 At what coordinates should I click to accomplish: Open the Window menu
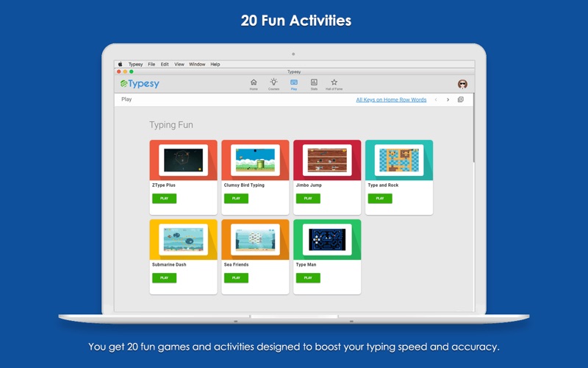pyautogui.click(x=197, y=64)
